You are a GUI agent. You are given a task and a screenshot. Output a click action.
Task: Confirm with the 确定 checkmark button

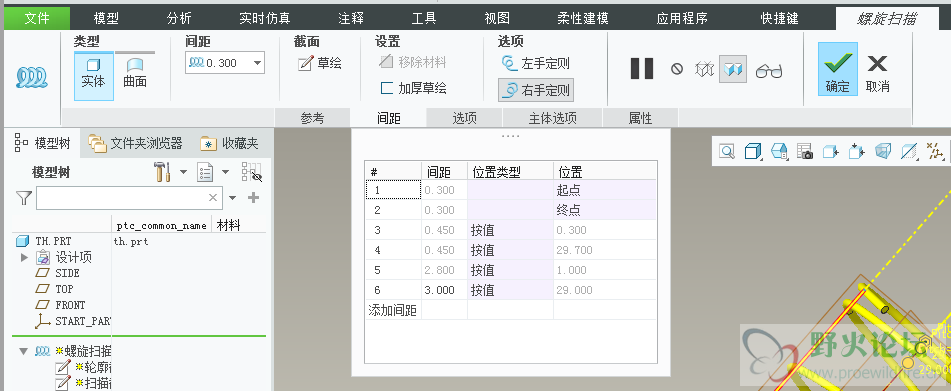(x=838, y=69)
